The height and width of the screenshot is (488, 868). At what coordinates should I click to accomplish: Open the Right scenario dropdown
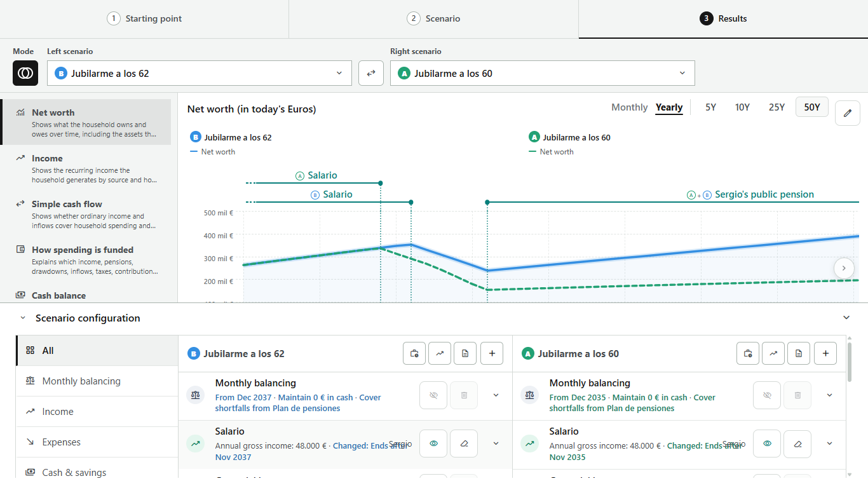pyautogui.click(x=543, y=73)
